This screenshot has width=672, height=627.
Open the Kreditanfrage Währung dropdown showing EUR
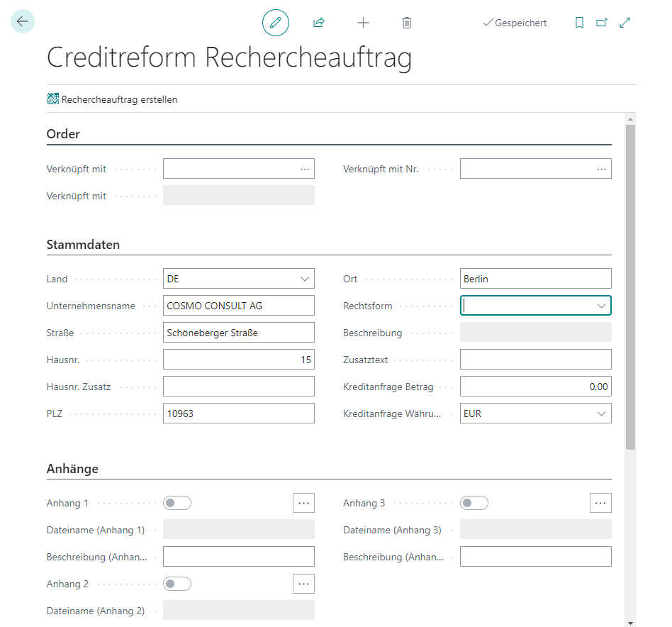pyautogui.click(x=602, y=413)
